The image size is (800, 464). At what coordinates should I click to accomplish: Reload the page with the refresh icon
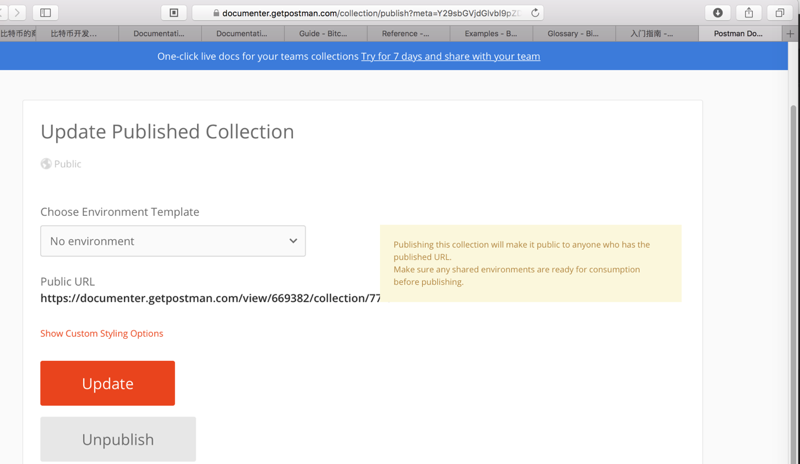point(535,13)
